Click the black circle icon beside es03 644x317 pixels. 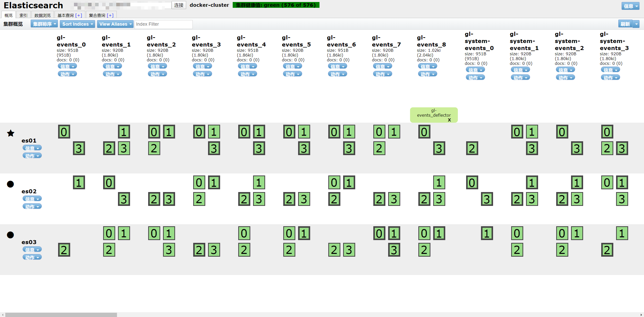coord(10,235)
